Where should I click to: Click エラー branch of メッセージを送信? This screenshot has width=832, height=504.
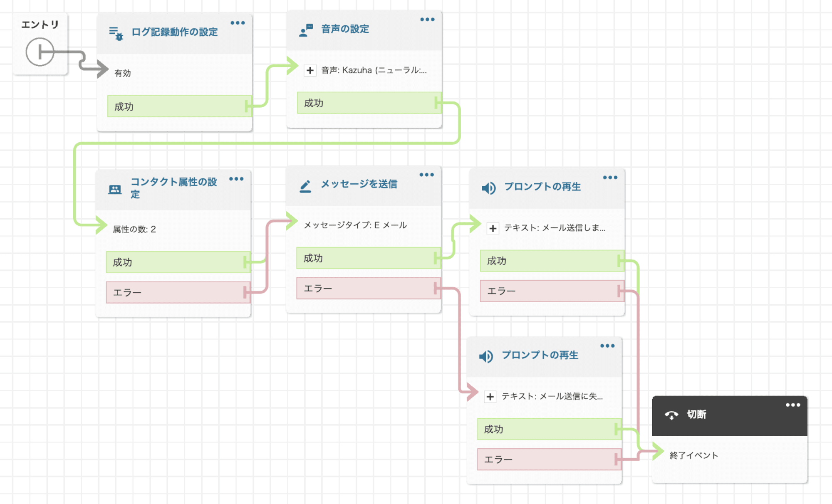pos(369,288)
